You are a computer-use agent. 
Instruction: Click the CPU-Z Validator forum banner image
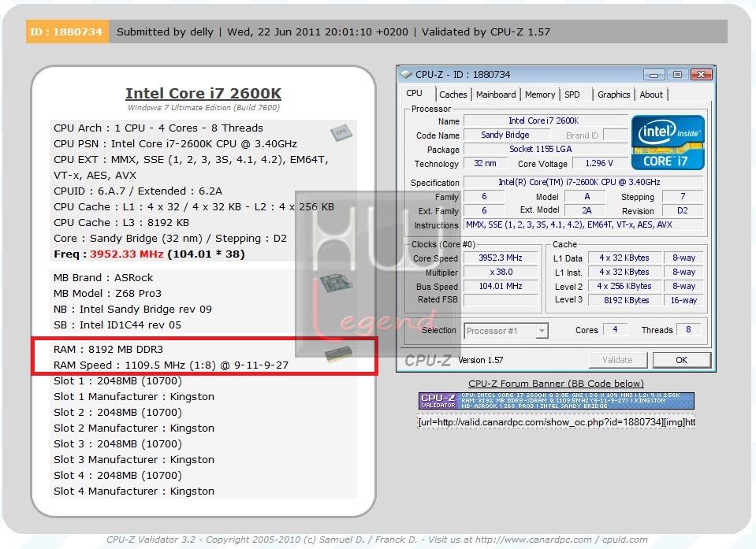[x=556, y=401]
